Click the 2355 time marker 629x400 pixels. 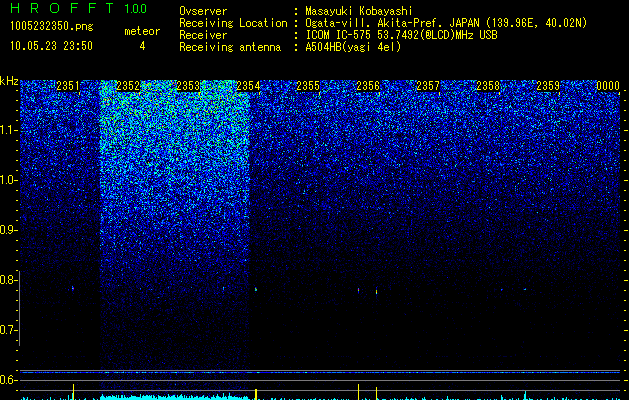[x=308, y=86]
